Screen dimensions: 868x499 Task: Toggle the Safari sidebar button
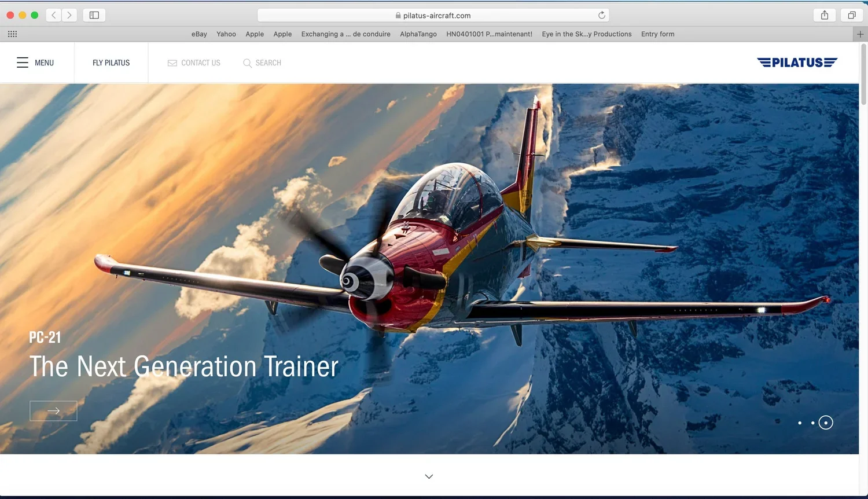pos(94,15)
